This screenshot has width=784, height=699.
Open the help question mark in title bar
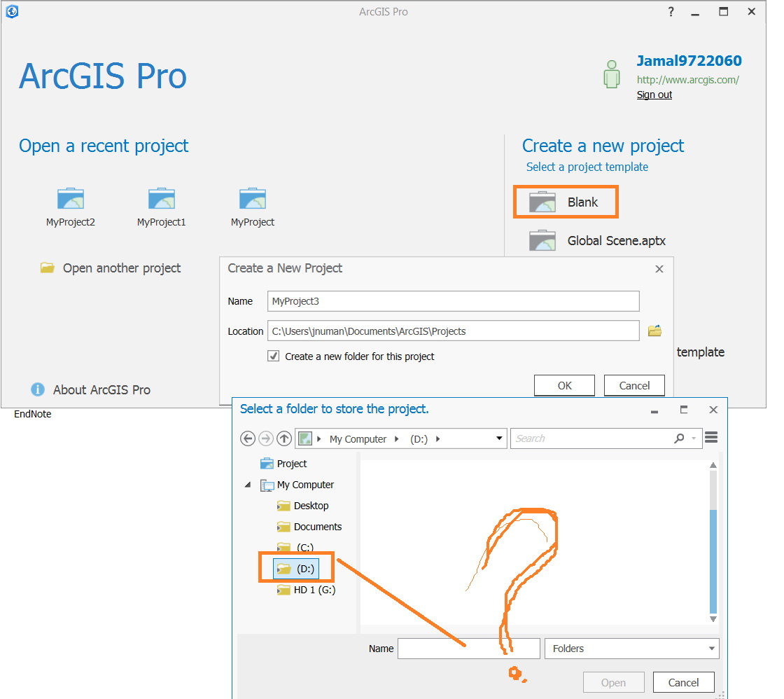pyautogui.click(x=671, y=11)
